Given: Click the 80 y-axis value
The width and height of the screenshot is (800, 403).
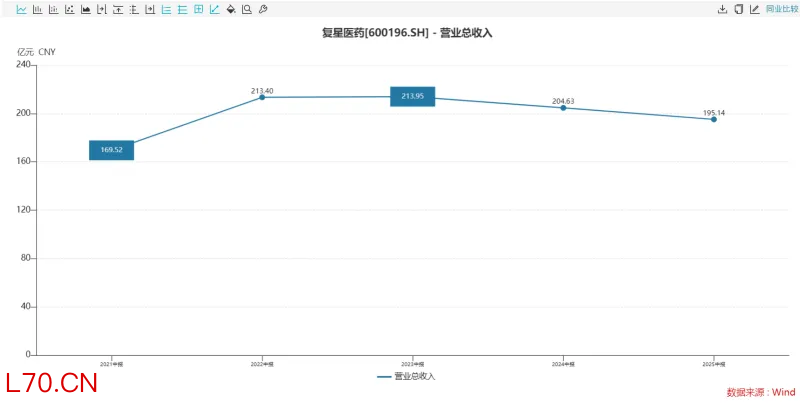Looking at the screenshot, I should point(26,259).
